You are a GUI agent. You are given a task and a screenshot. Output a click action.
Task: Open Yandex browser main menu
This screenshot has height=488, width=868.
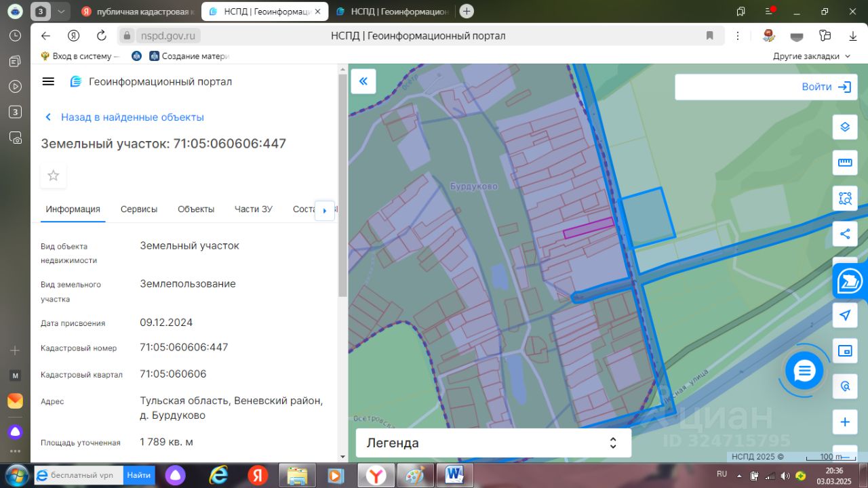[x=770, y=11]
